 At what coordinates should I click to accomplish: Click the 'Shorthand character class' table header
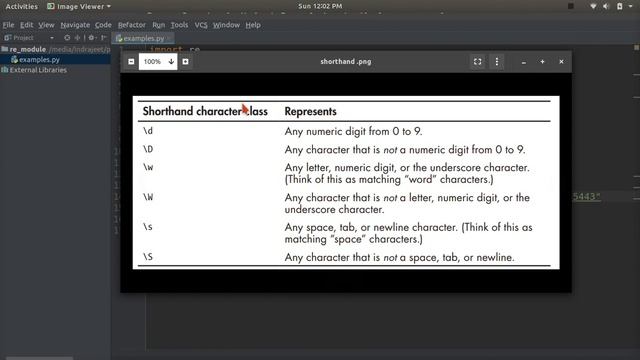205,111
